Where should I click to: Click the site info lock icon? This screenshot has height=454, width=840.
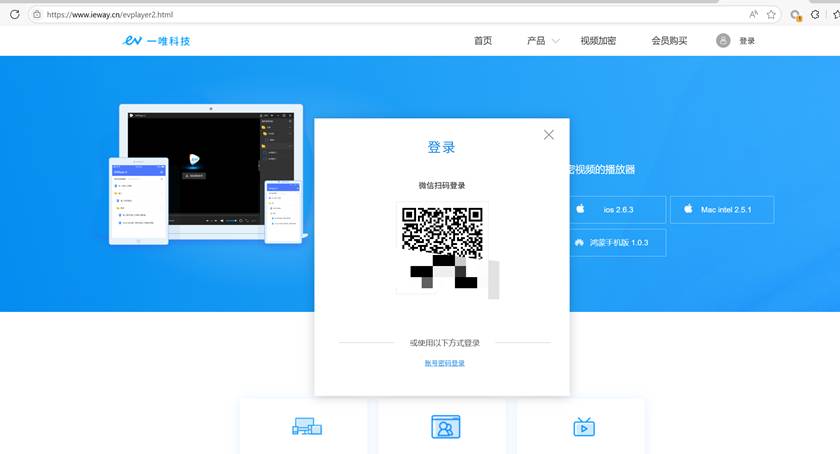(37, 14)
